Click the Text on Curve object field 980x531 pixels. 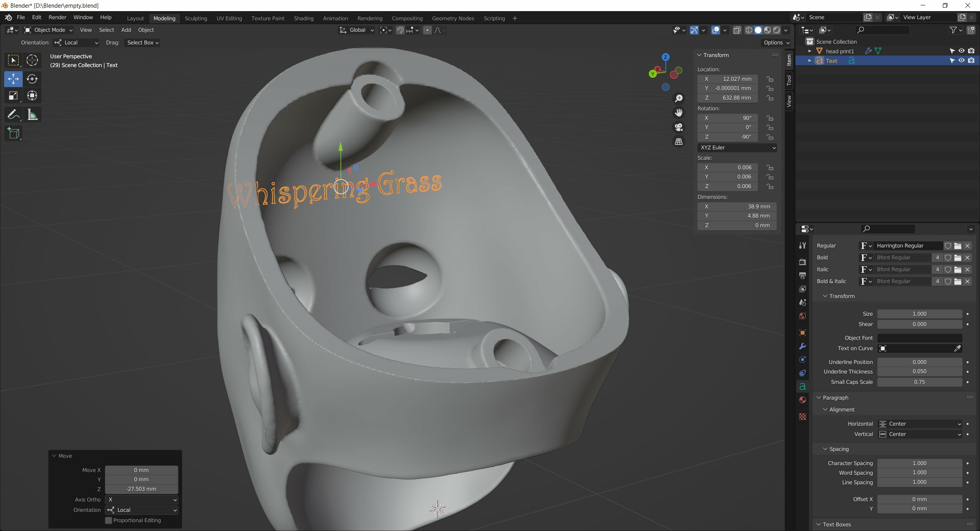920,348
